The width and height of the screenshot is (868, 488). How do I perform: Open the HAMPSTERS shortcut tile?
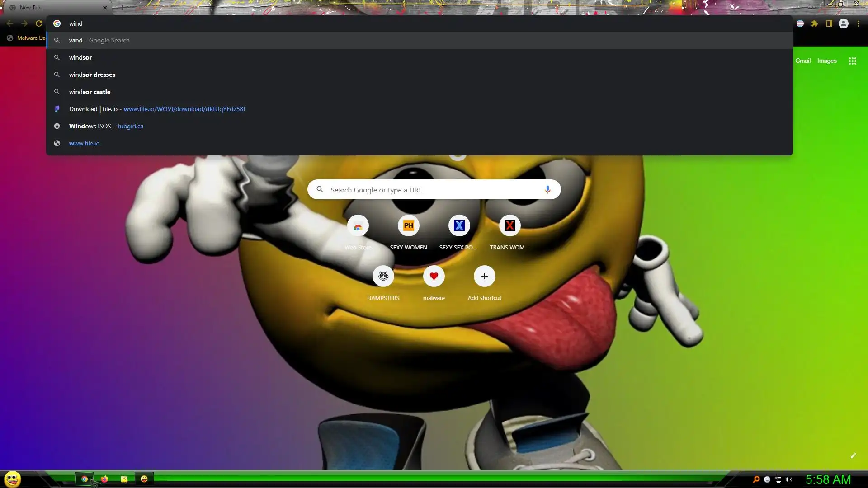pos(383,276)
